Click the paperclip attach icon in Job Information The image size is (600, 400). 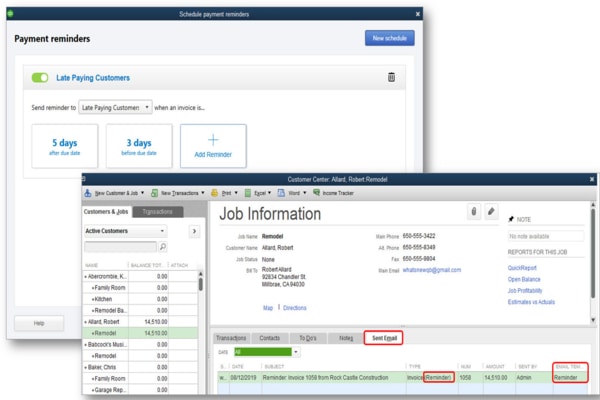pyautogui.click(x=474, y=211)
